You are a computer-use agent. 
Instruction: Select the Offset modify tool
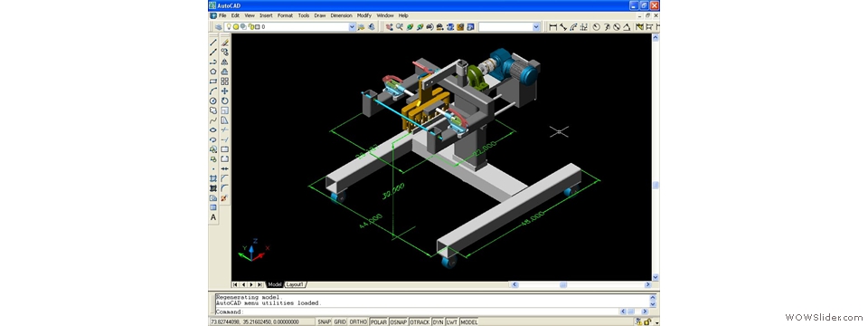coord(225,72)
